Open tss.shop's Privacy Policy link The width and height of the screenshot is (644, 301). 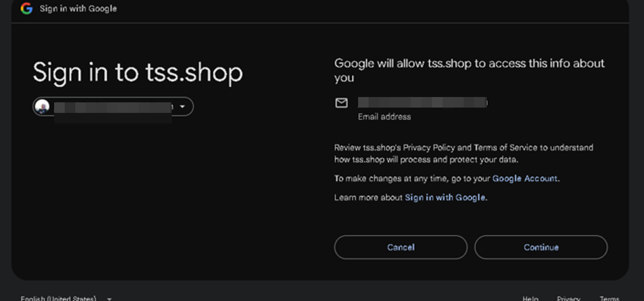429,148
